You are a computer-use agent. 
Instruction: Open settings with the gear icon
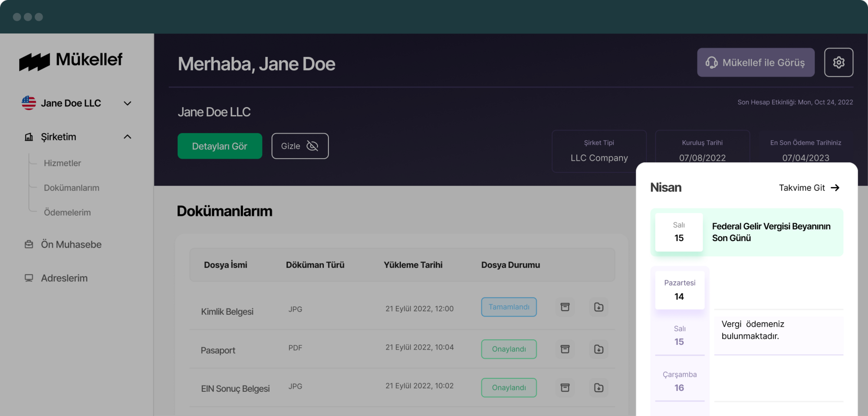pyautogui.click(x=838, y=62)
